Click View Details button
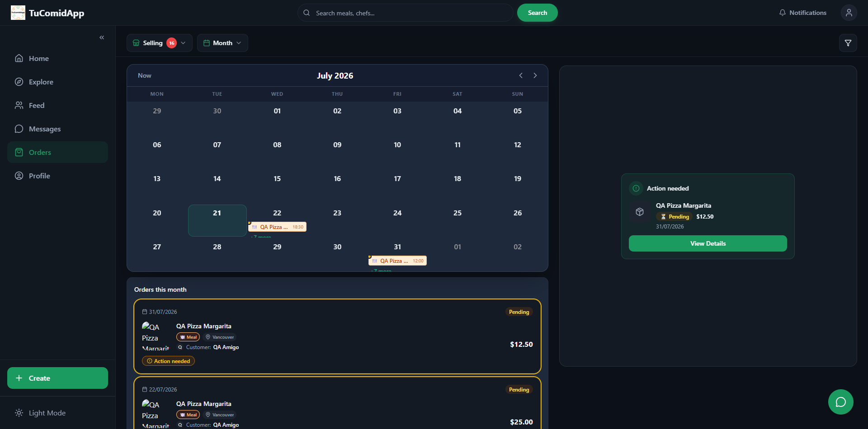868x429 pixels. pos(708,243)
